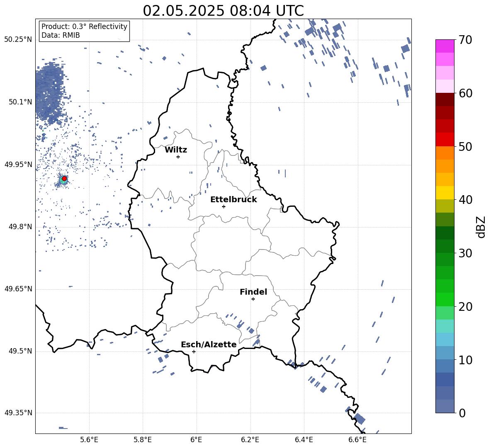Click the 49.65°N latitude label
Image resolution: width=491 pixels, height=448 pixels.
pos(18,289)
